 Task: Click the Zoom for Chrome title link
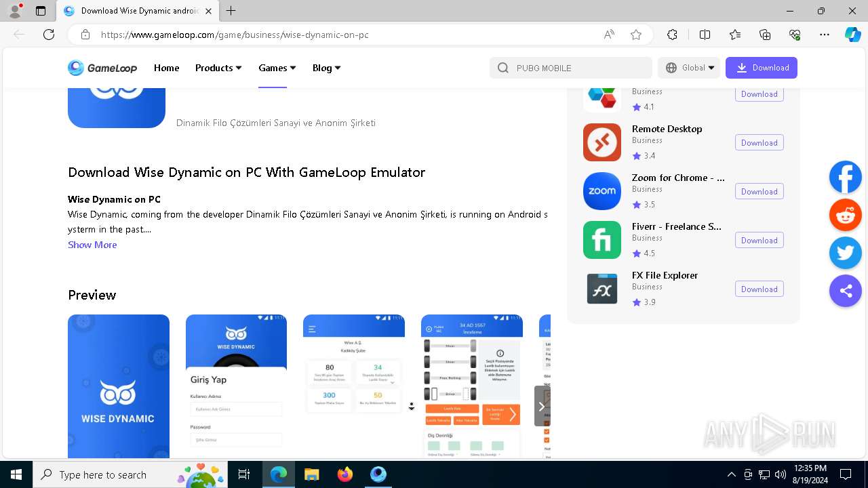pyautogui.click(x=678, y=178)
